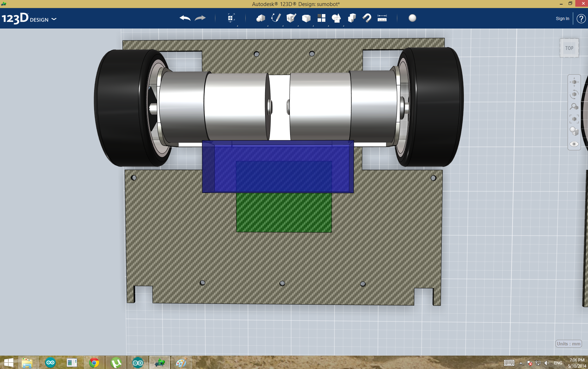Viewport: 588px width, 369px height.
Task: Open the Sketch tool
Action: click(276, 18)
